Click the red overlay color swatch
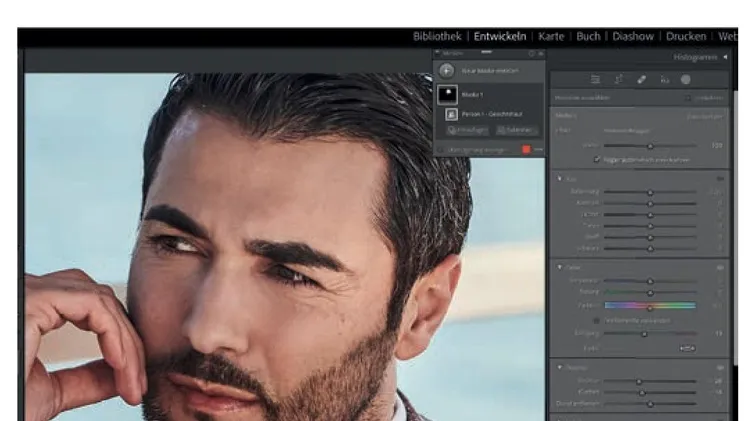 tap(527, 149)
